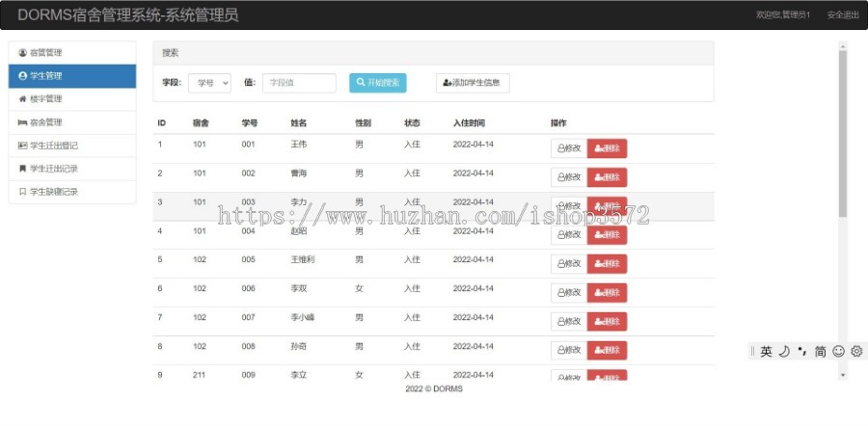Delete student 李双 record
Viewport: 868px width, 426px height.
[x=608, y=293]
